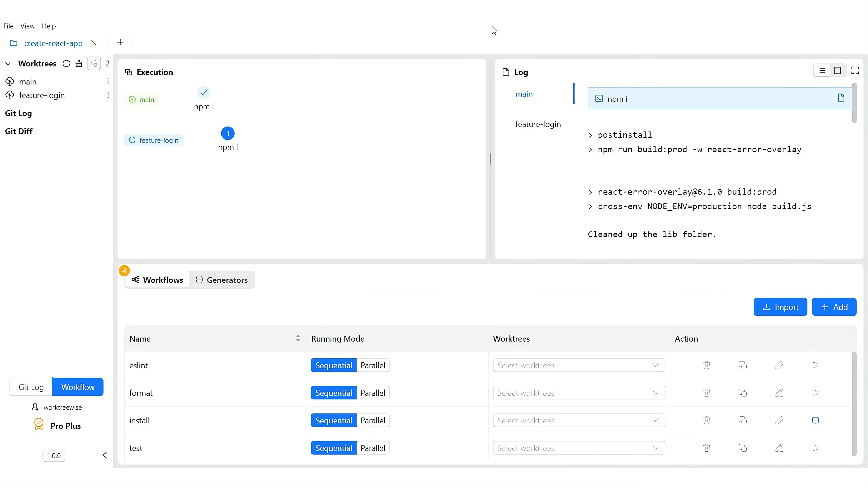The height and width of the screenshot is (488, 868).
Task: Open the eslint worktrees dropdown
Action: coord(579,365)
